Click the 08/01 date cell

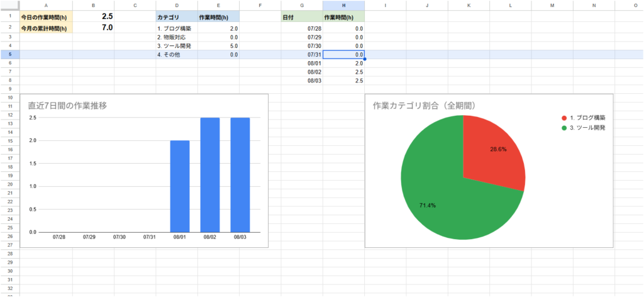coord(302,64)
